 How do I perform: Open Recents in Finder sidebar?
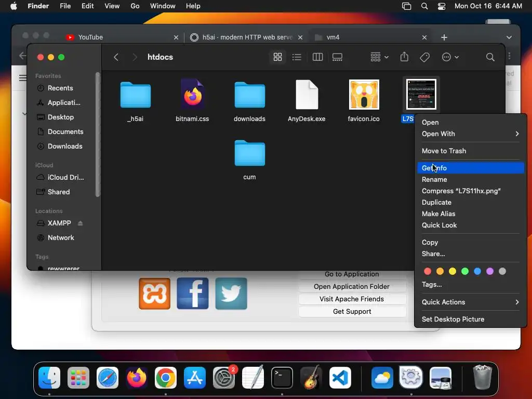[x=61, y=88]
